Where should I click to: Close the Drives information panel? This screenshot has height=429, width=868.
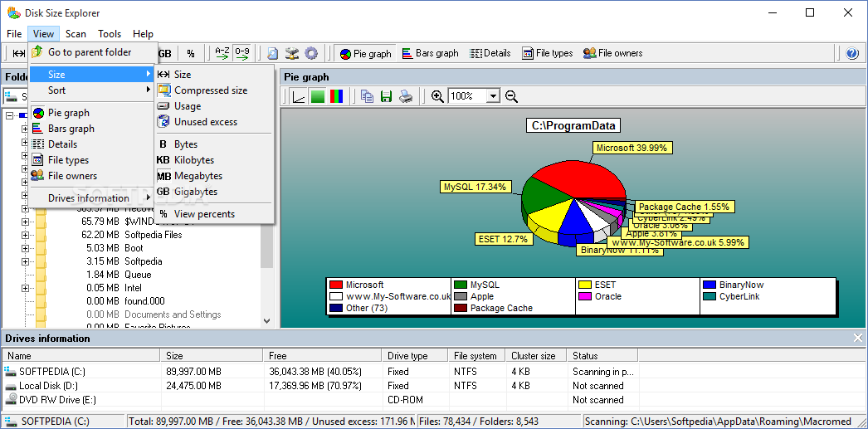pos(858,339)
